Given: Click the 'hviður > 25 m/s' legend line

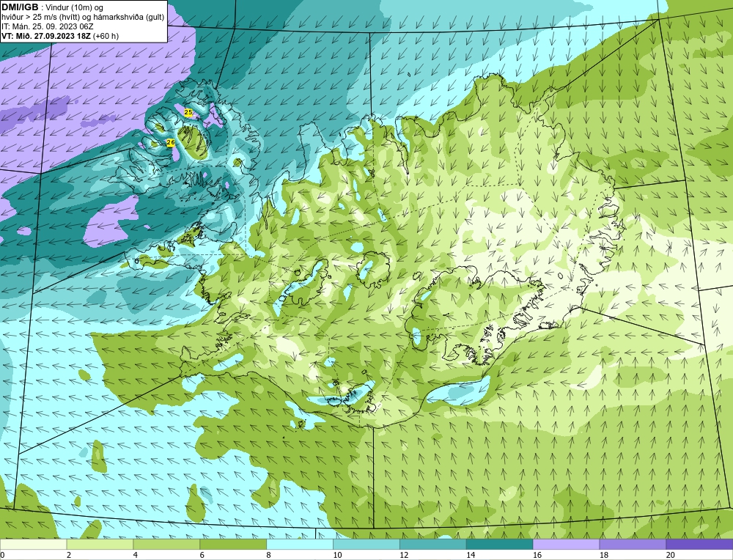Looking at the screenshot, I should (83, 18).
